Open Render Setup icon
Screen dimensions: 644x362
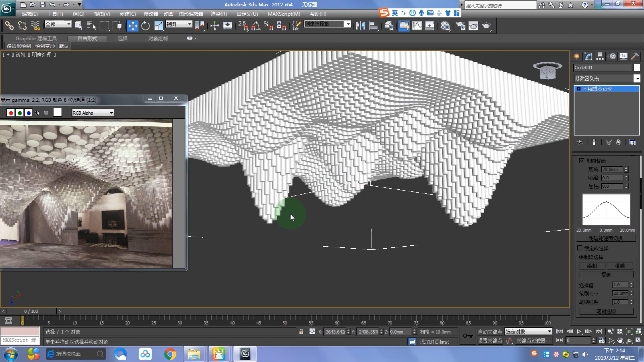[460, 25]
